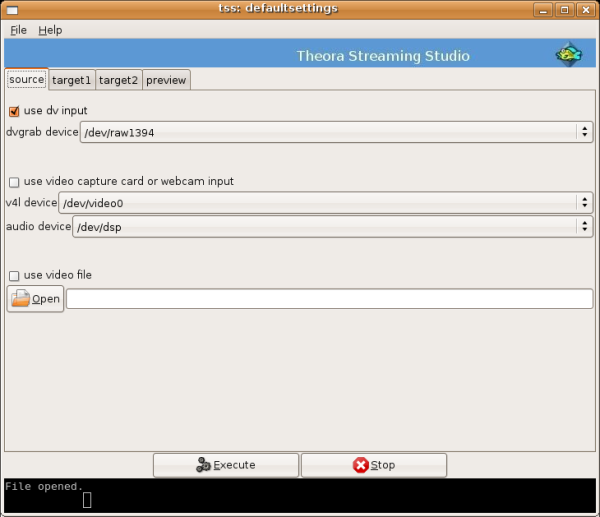Tick the use video file checkbox

[x=14, y=275]
